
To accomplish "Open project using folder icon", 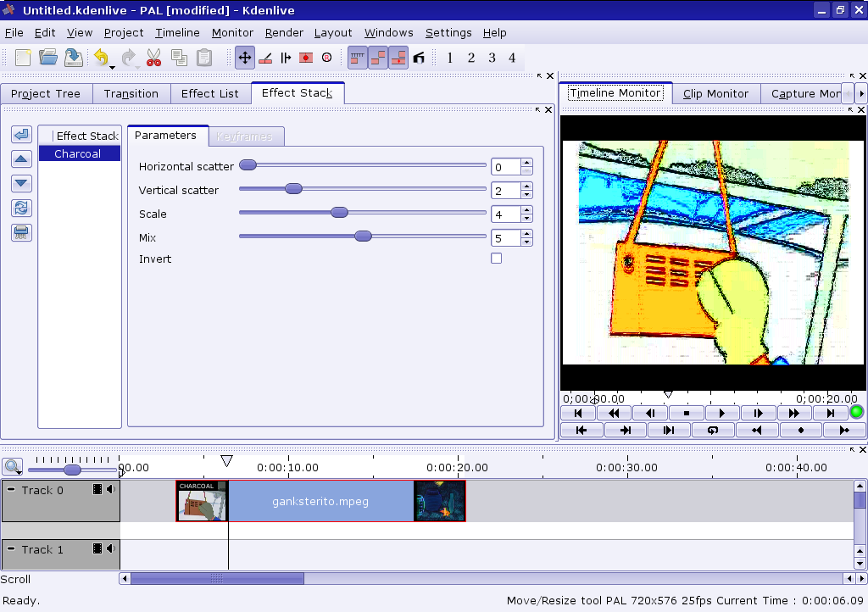I will (48, 58).
